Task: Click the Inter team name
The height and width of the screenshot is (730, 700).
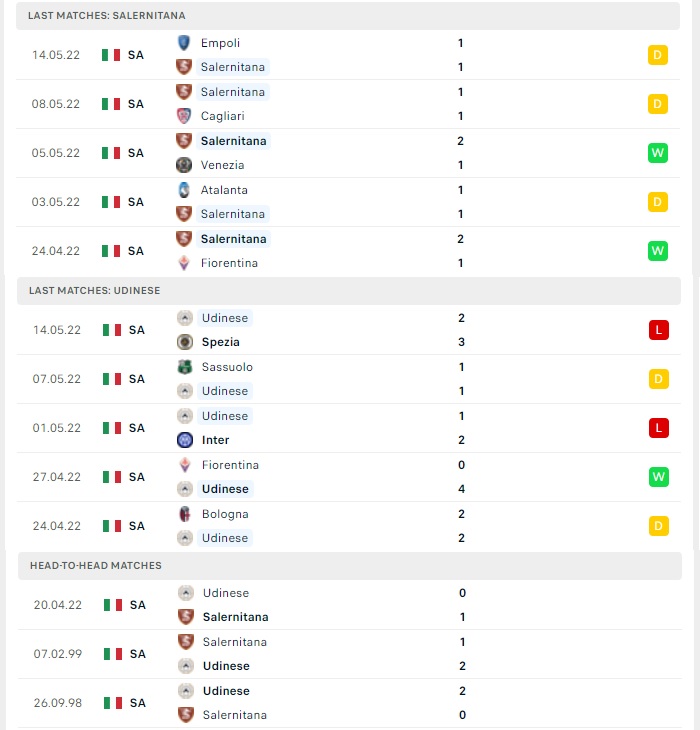Action: click(x=215, y=440)
